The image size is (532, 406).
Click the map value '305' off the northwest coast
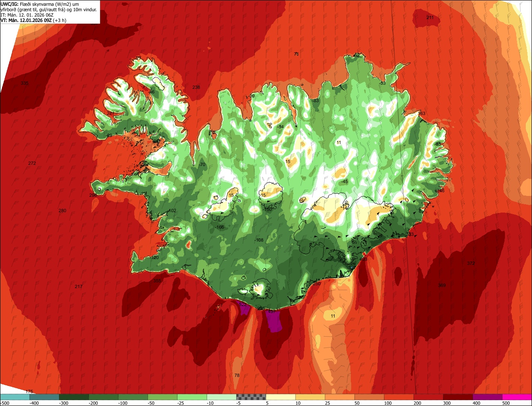[25, 83]
